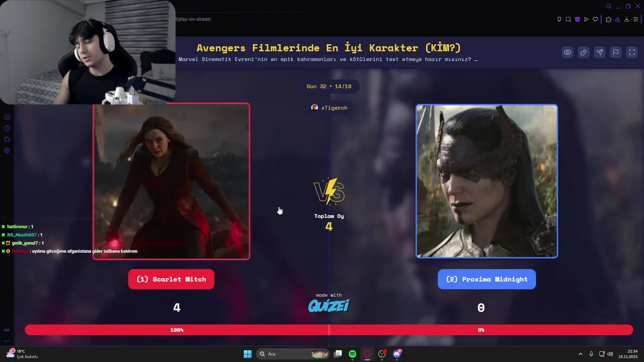644x362 pixels.
Task: Click the quiz title Avengers Filmlerinde En İyi Karakter
Action: pos(329,48)
